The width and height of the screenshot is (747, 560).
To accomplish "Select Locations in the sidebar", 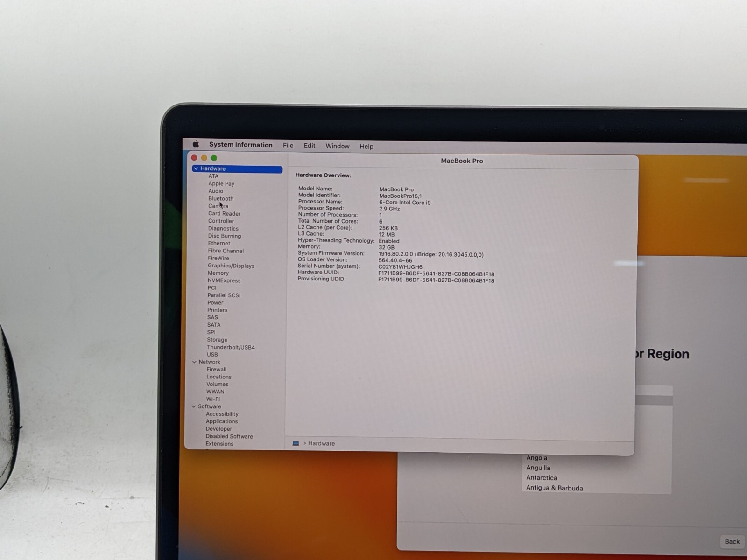I will click(219, 377).
